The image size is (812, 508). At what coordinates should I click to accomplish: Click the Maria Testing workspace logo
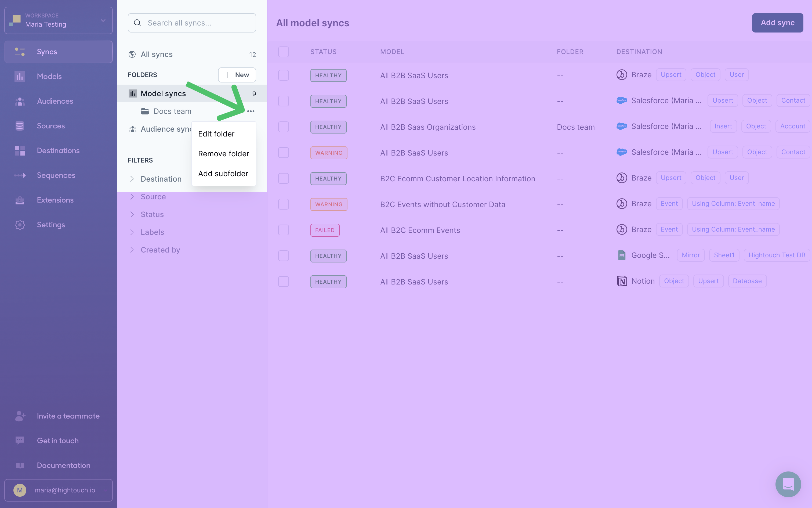tap(15, 20)
